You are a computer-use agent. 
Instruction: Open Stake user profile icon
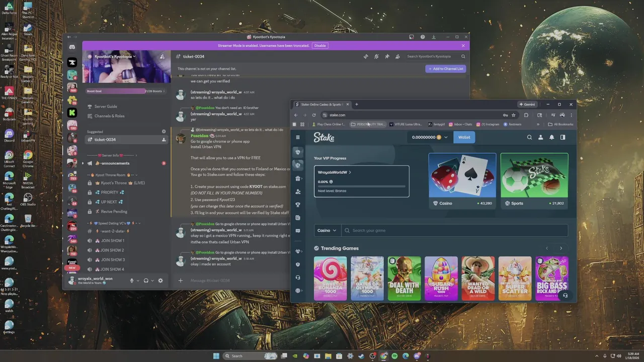[541, 137]
